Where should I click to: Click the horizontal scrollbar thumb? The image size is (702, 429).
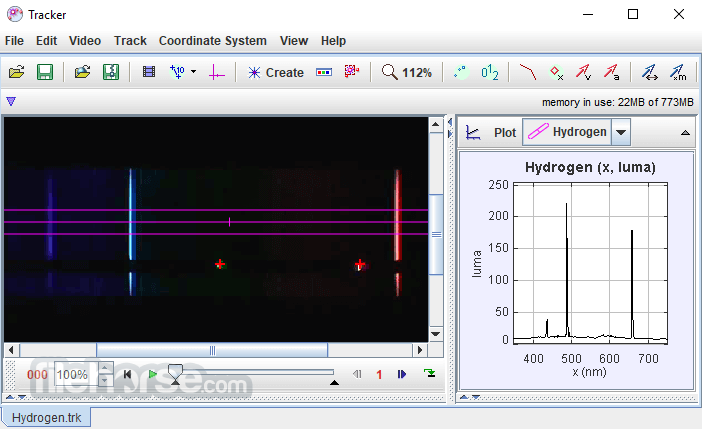[212, 350]
